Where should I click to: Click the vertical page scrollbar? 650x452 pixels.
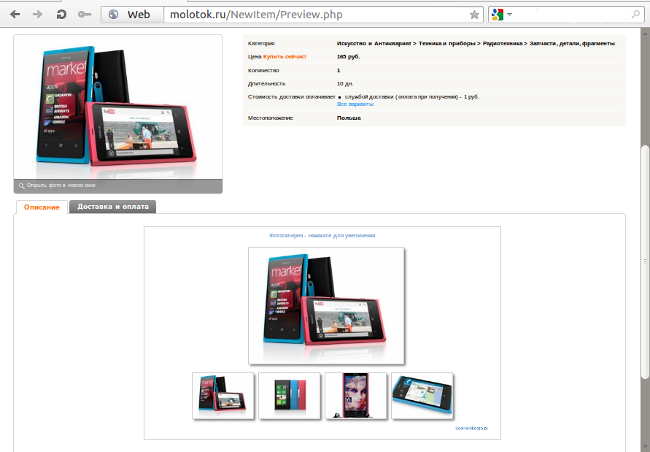point(645,261)
